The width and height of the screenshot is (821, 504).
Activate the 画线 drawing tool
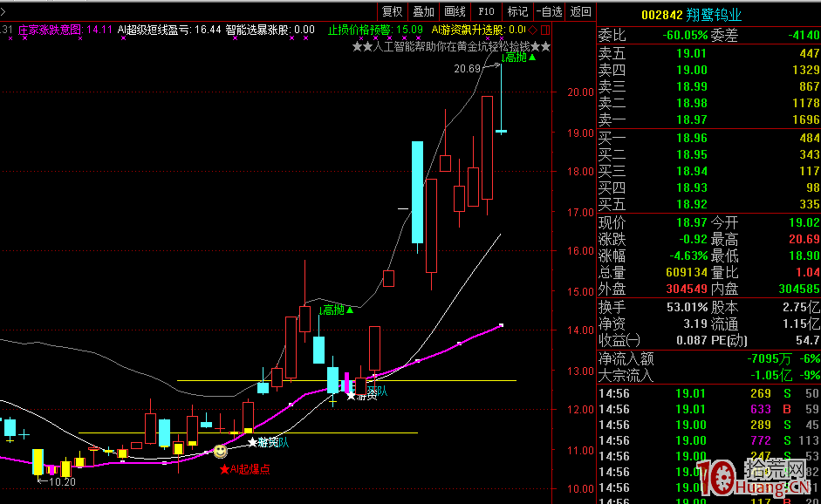click(455, 11)
